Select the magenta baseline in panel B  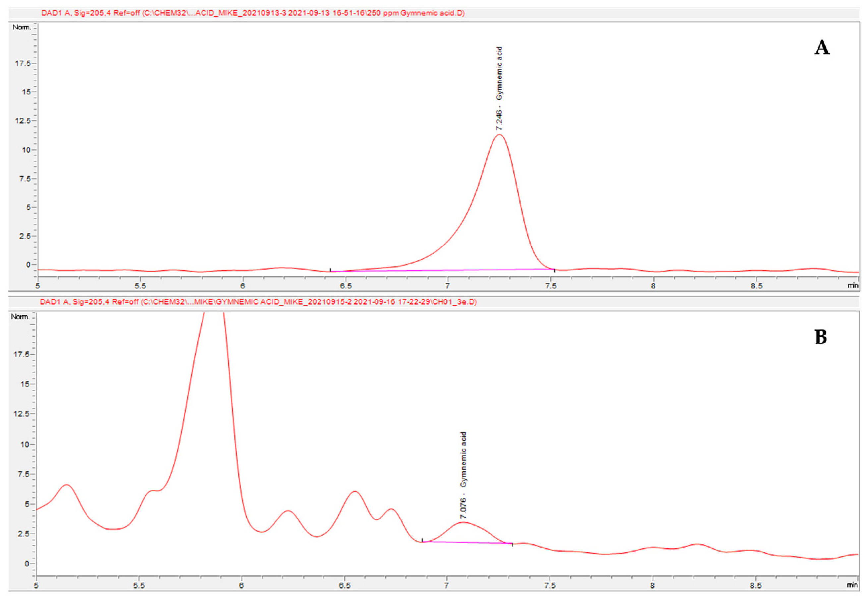tap(467, 542)
